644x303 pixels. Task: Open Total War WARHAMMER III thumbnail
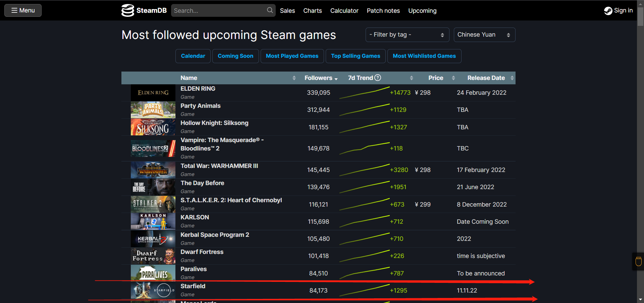153,170
